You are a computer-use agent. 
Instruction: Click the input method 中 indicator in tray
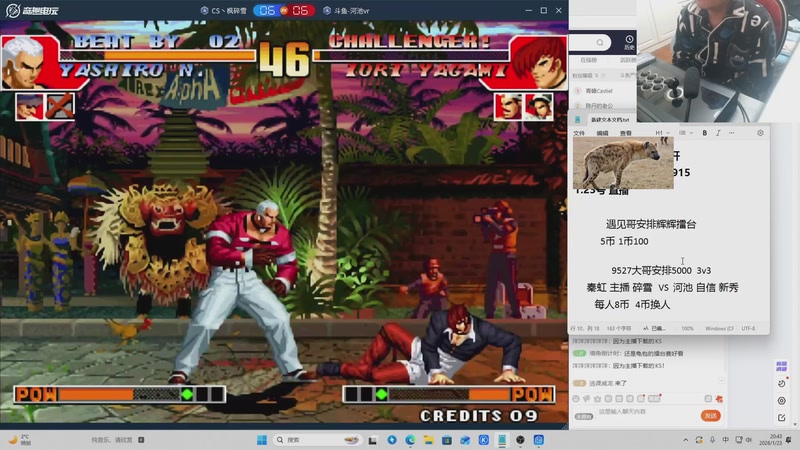[726, 440]
